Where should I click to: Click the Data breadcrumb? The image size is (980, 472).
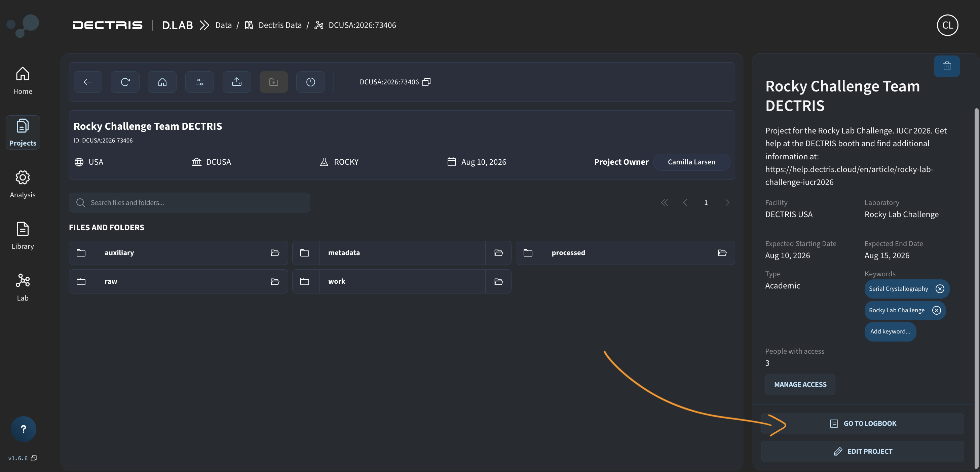tap(223, 25)
